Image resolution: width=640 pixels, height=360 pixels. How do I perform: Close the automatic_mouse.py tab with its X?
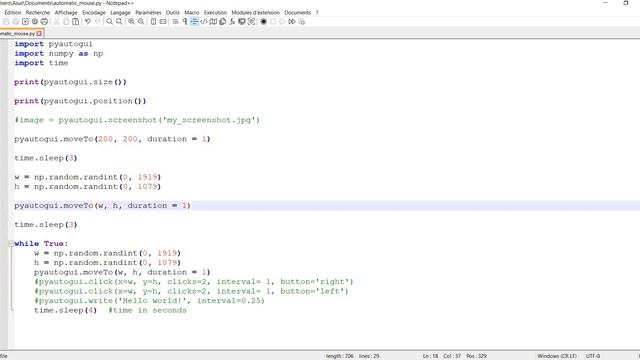[x=39, y=33]
